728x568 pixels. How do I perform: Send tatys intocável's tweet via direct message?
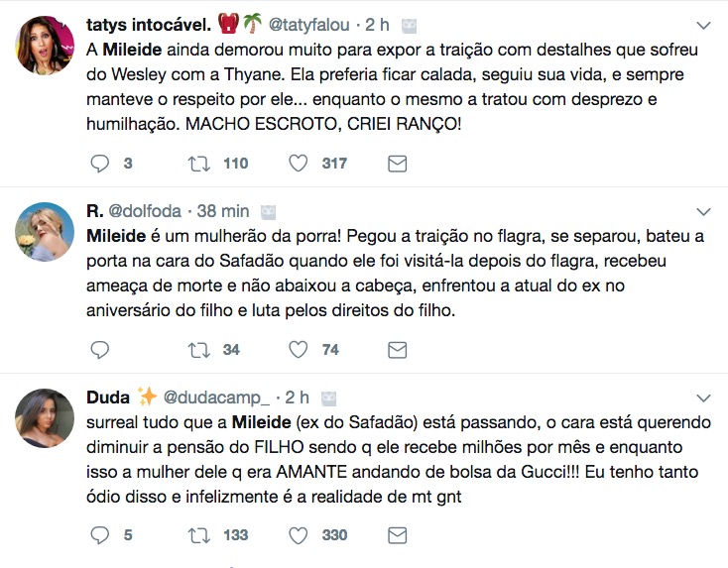tap(397, 164)
